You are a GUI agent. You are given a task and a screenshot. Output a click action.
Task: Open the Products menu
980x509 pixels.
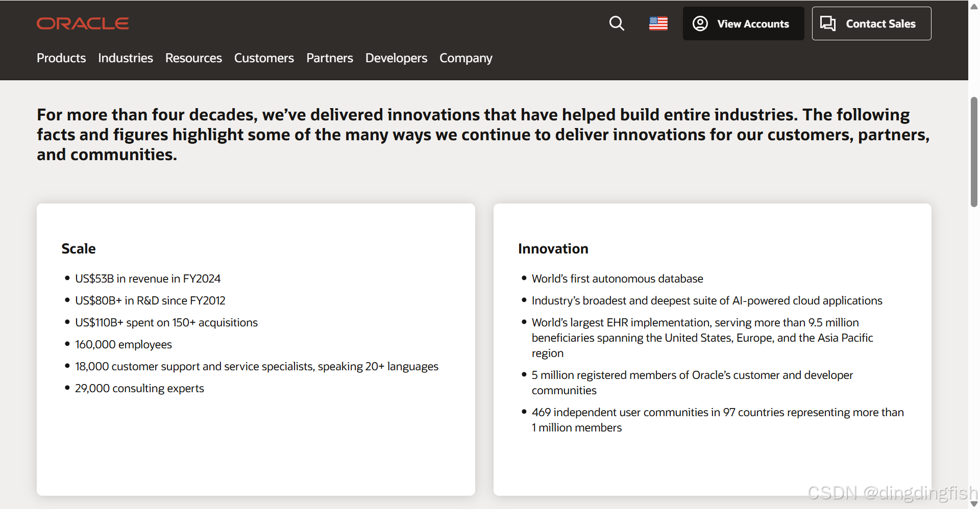61,58
